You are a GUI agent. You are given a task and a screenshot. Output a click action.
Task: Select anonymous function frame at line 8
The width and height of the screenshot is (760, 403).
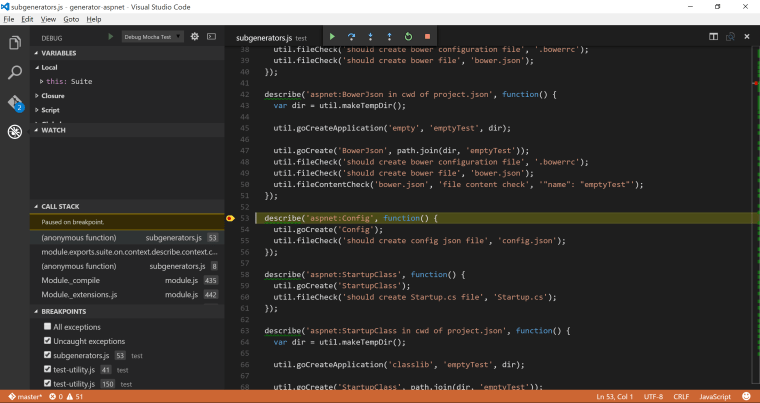pyautogui.click(x=127, y=266)
